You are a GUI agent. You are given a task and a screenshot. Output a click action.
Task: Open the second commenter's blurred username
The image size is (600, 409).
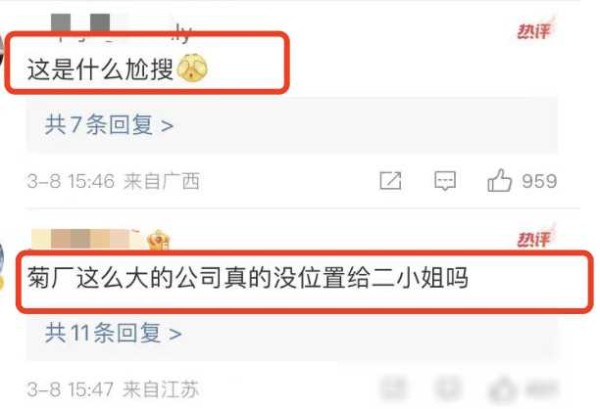(x=86, y=239)
